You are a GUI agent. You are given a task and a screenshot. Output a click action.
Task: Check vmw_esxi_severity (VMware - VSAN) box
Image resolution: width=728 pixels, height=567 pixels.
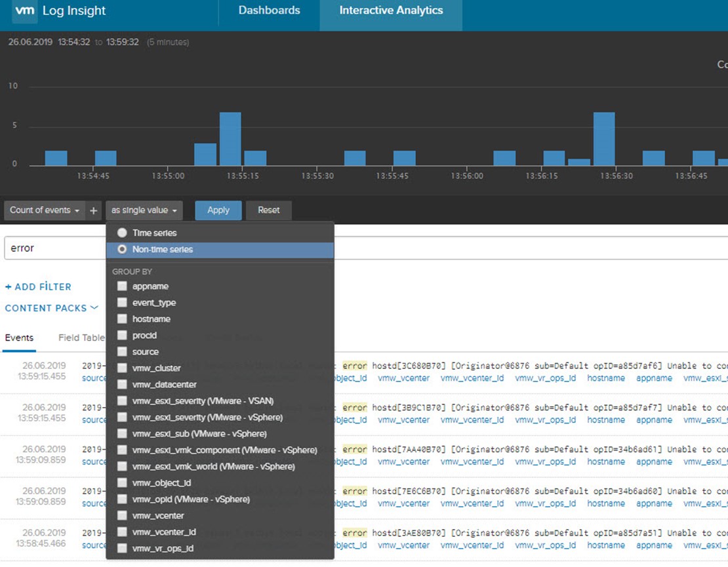[x=122, y=401]
